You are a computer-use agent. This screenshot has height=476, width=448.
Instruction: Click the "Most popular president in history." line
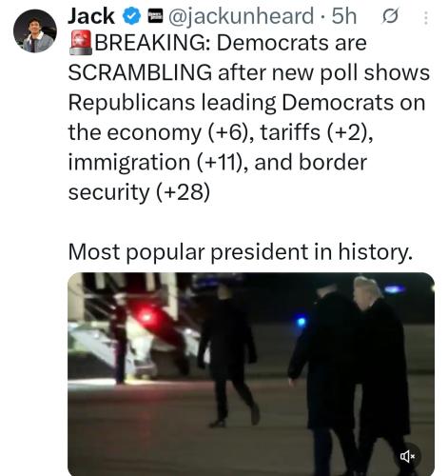click(x=241, y=252)
